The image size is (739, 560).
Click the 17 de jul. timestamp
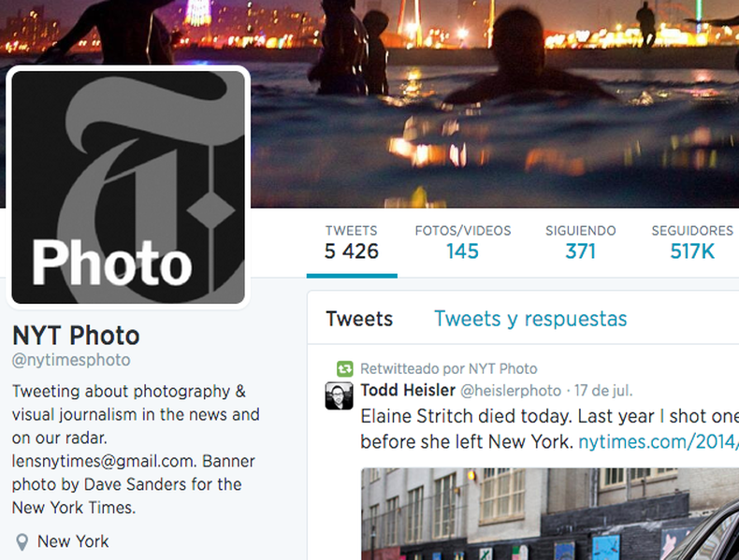[603, 391]
